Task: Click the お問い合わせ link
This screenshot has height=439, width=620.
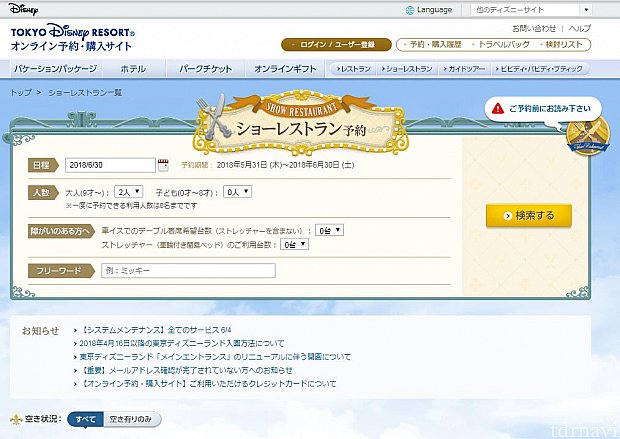Action: 534,28
